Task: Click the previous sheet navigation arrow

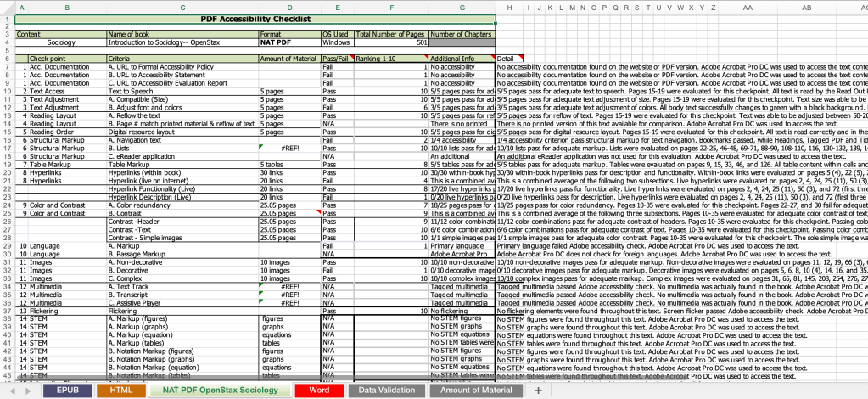Action: tap(12, 390)
